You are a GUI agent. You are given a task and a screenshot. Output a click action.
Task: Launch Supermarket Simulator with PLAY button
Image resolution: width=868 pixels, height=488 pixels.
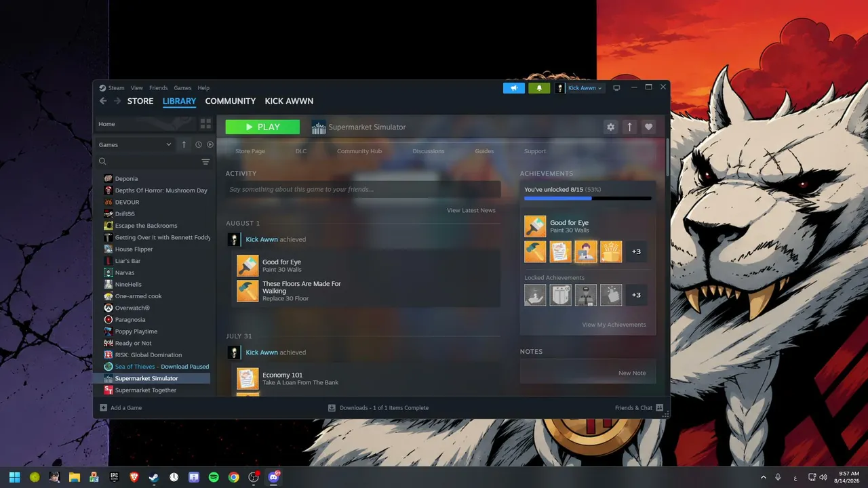pos(262,127)
